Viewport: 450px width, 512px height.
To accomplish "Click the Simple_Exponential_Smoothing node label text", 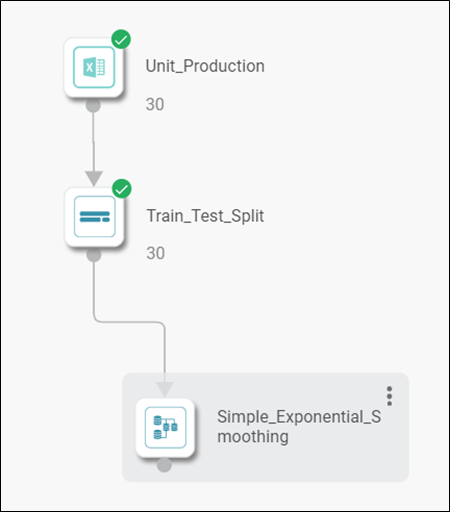I will (x=299, y=427).
